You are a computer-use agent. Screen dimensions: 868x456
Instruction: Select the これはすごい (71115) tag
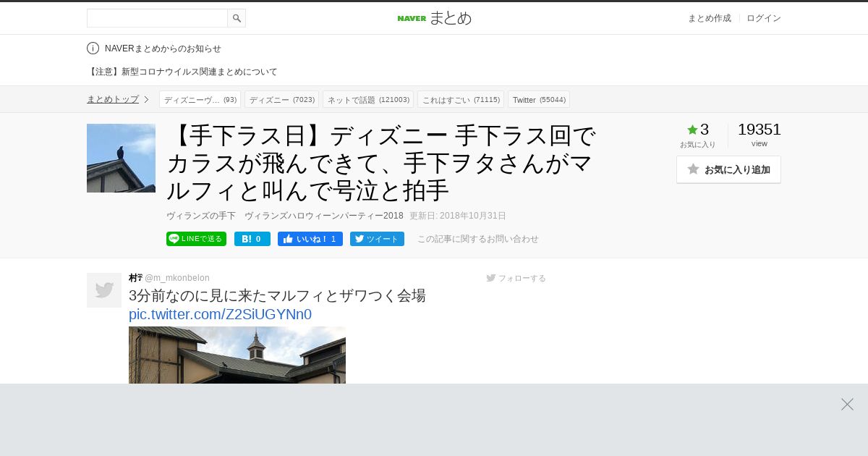coord(461,99)
